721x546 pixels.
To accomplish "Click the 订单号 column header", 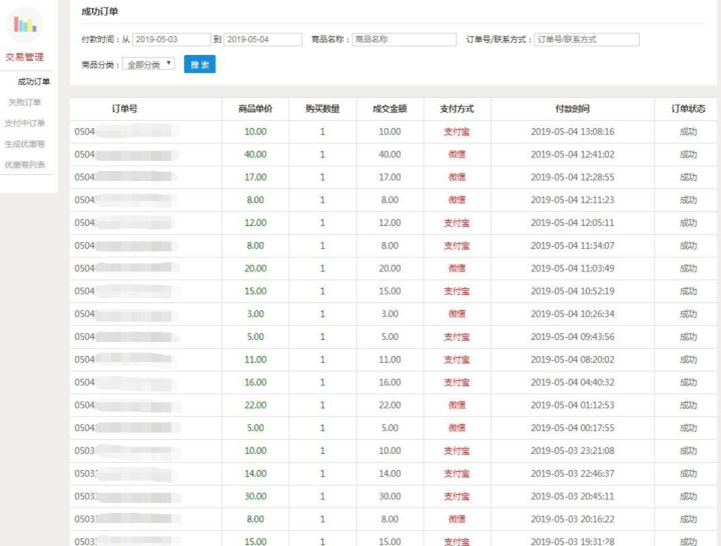I will 125,109.
